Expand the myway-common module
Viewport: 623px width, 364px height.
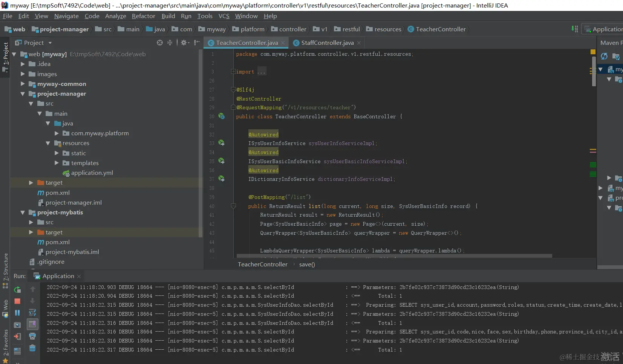(x=23, y=84)
